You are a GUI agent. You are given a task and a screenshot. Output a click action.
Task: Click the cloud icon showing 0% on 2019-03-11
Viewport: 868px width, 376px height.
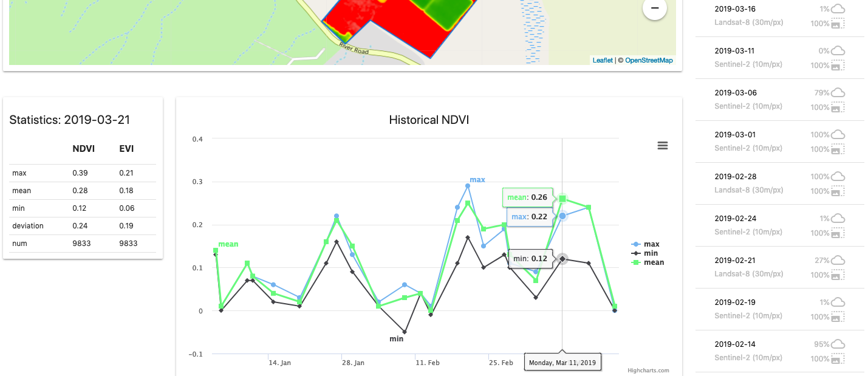(x=839, y=50)
